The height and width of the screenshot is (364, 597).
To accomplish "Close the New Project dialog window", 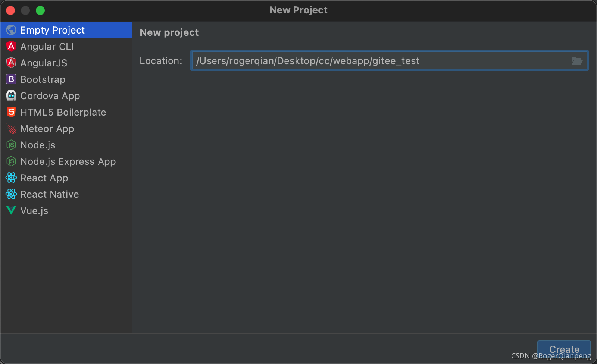I will (10, 10).
